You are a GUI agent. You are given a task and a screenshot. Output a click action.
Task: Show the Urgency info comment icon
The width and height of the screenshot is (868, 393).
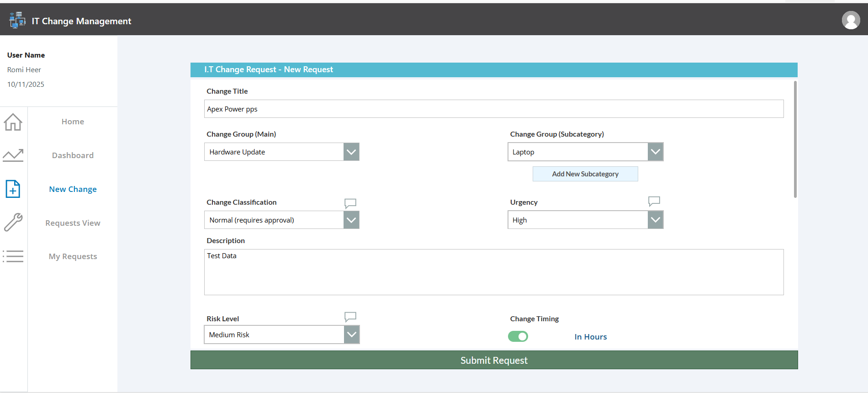[654, 202]
